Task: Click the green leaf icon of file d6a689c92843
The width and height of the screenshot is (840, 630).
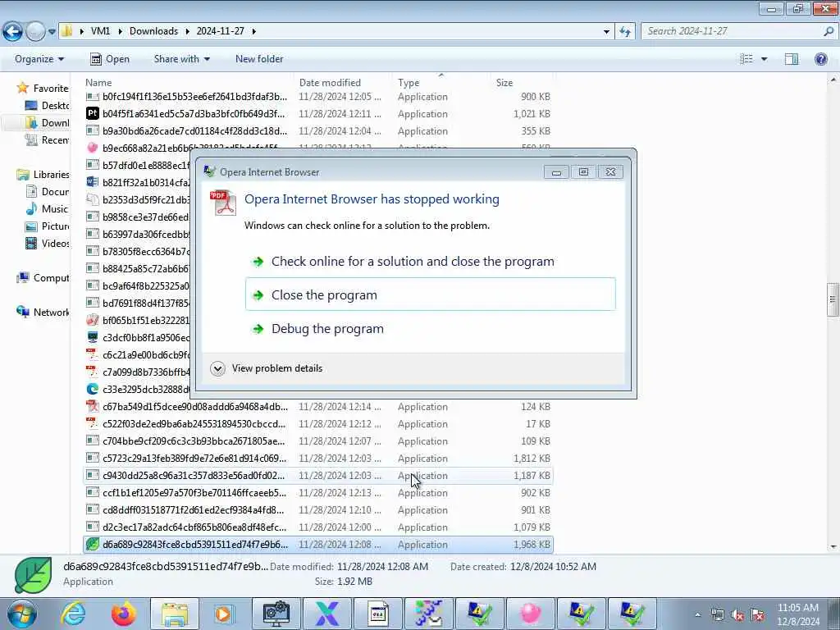Action: click(x=92, y=545)
